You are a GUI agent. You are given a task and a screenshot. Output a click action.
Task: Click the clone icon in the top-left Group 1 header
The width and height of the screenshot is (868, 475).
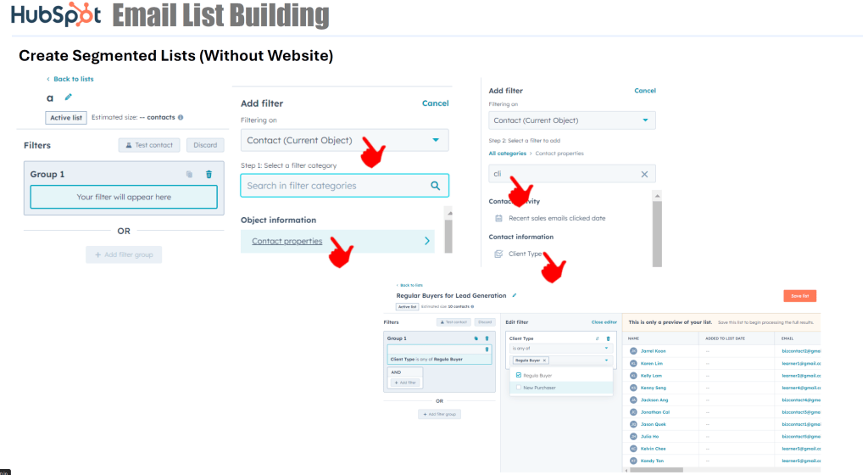(x=190, y=175)
